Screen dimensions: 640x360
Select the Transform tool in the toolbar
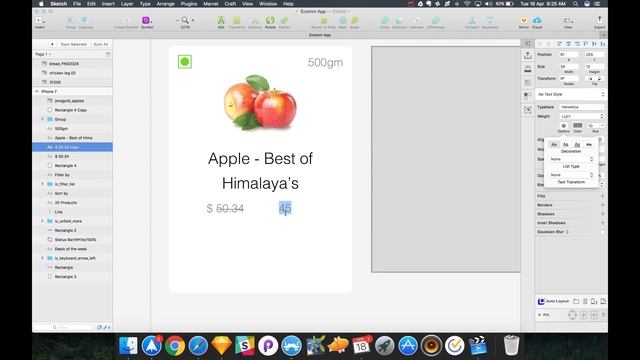237,20
